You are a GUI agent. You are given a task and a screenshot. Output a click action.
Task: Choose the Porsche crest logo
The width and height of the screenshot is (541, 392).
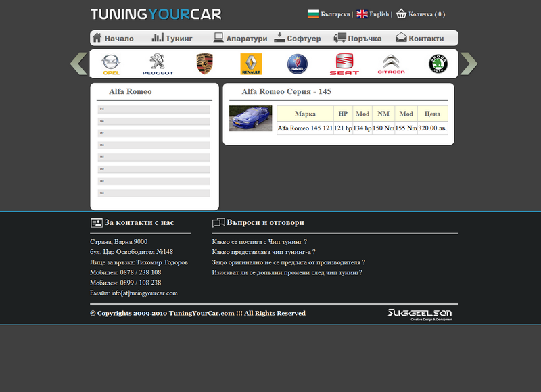tap(204, 64)
